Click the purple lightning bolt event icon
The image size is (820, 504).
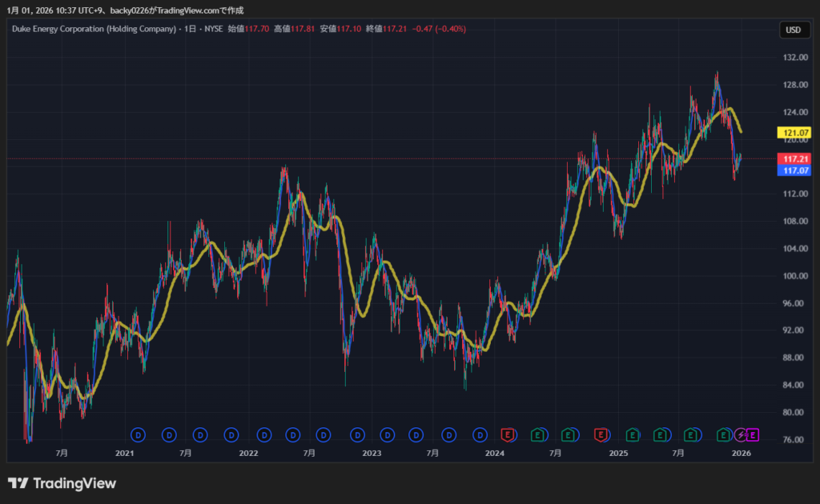point(742,434)
